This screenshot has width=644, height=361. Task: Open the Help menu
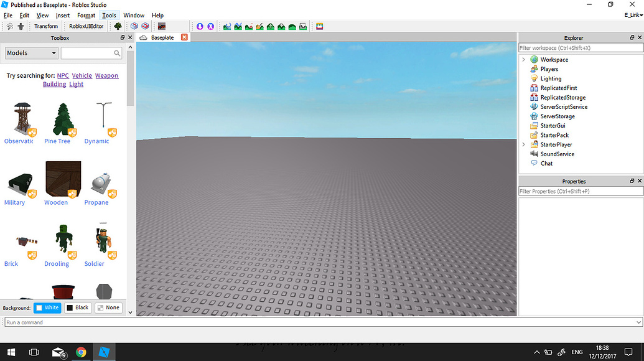click(x=157, y=15)
